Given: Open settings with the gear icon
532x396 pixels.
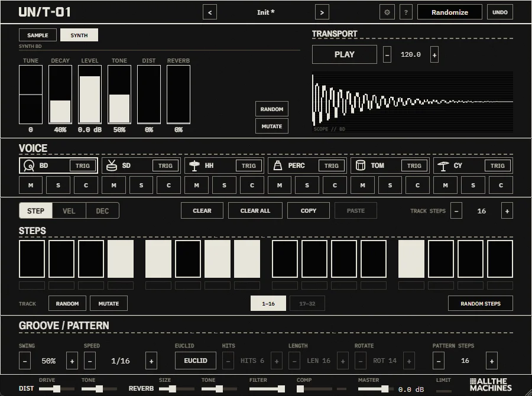Looking at the screenshot, I should click(x=387, y=12).
